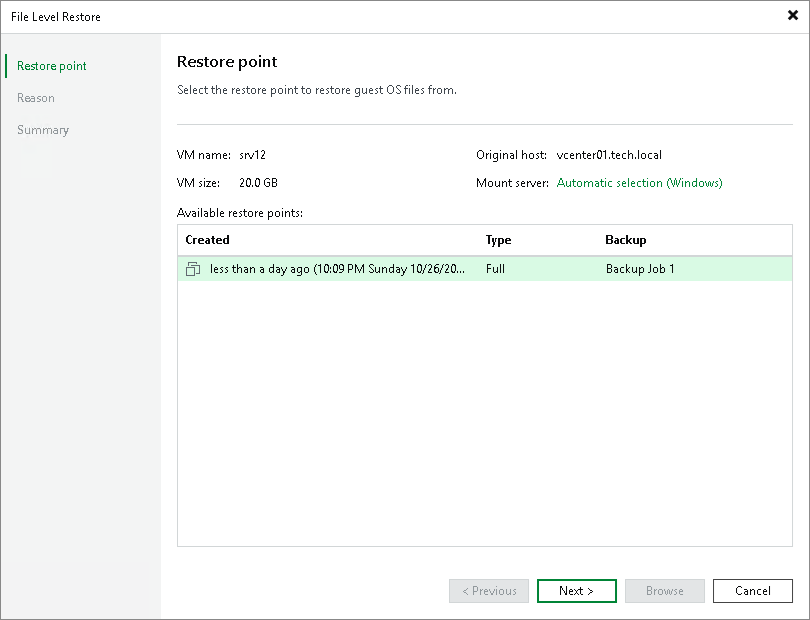Click the Full type label in the row
810x620 pixels.
(x=494, y=268)
